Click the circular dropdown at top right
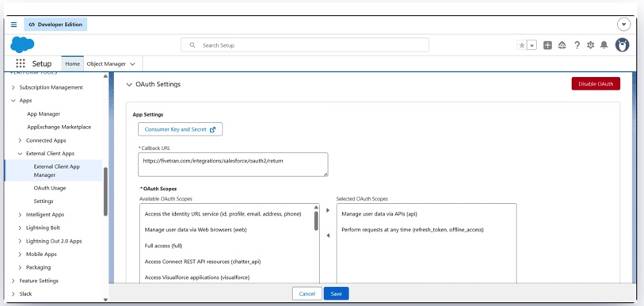644x306 pixels. 624,25
